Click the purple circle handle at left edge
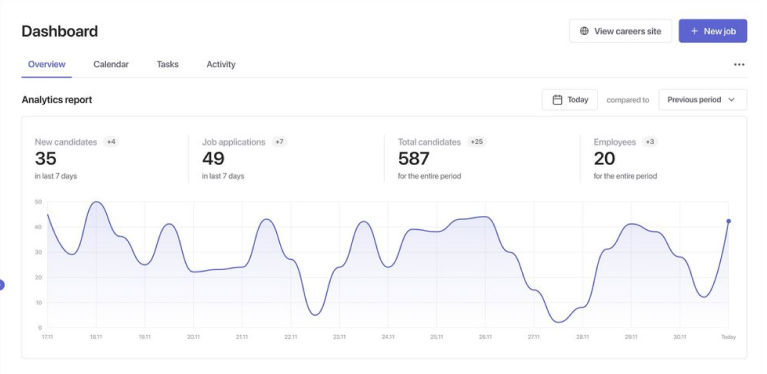 1,285
